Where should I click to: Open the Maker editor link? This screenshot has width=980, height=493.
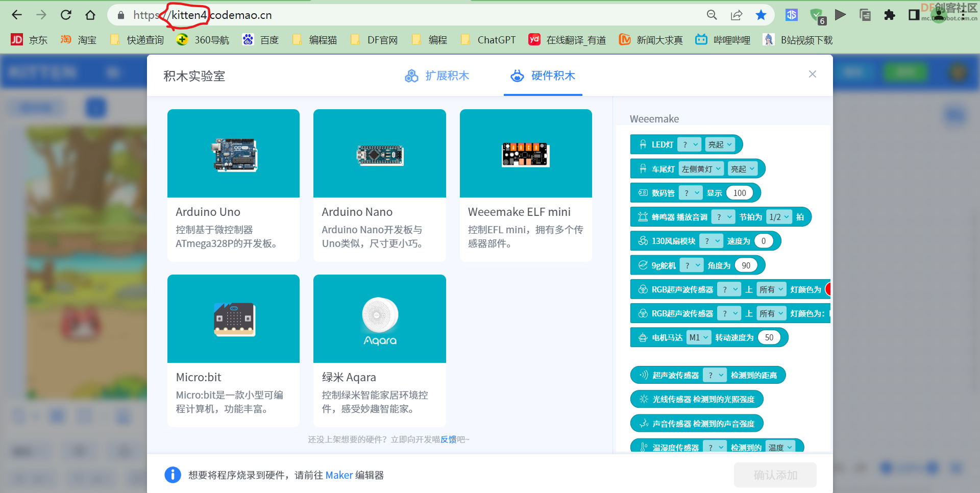[339, 475]
